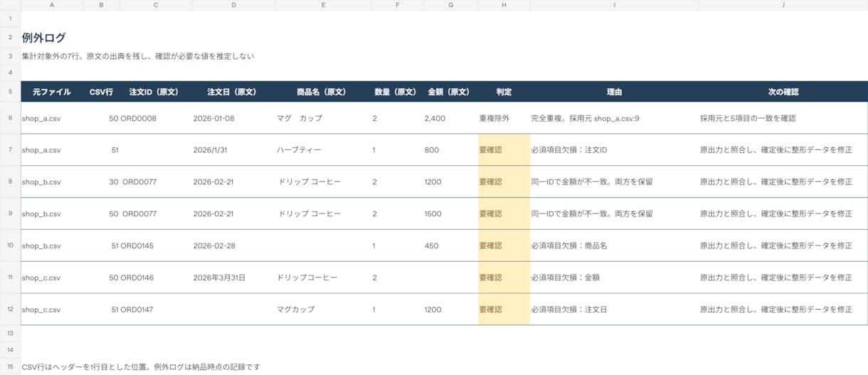Click the 元ファイル header cell
Screen dimensions: 868x375
pos(52,92)
